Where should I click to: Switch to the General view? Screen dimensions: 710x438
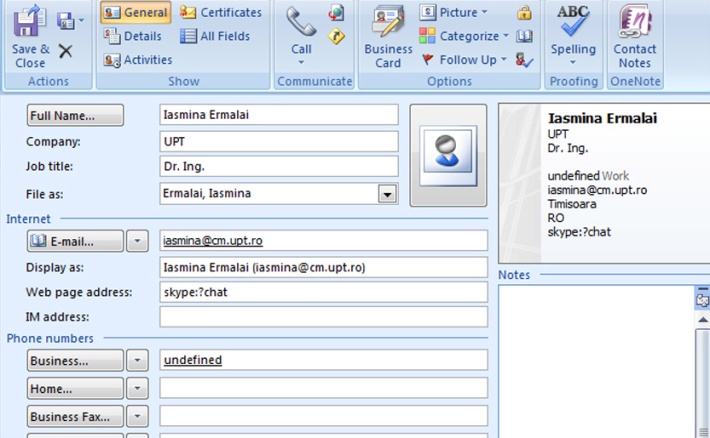click(135, 13)
